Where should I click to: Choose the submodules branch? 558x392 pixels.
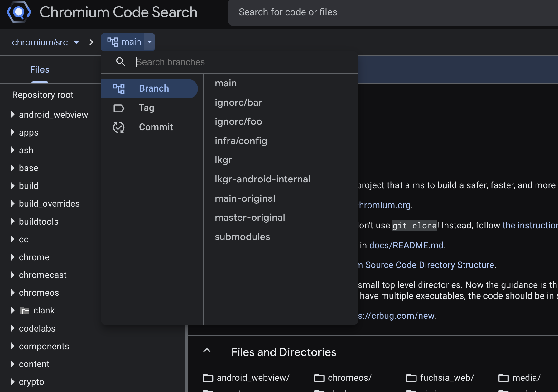coord(243,237)
